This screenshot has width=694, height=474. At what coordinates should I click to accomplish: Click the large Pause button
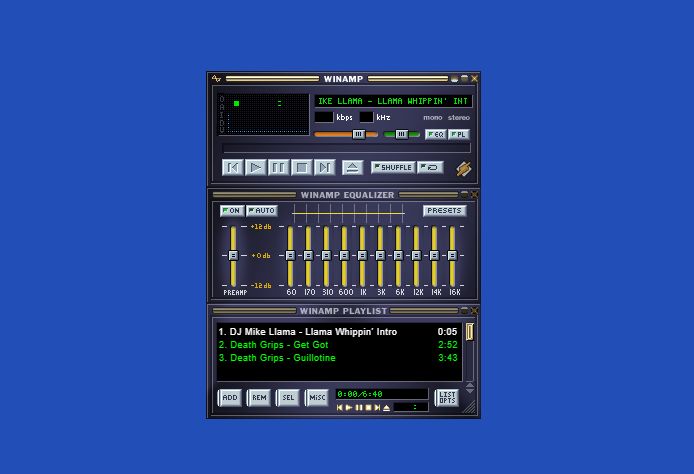tap(279, 168)
